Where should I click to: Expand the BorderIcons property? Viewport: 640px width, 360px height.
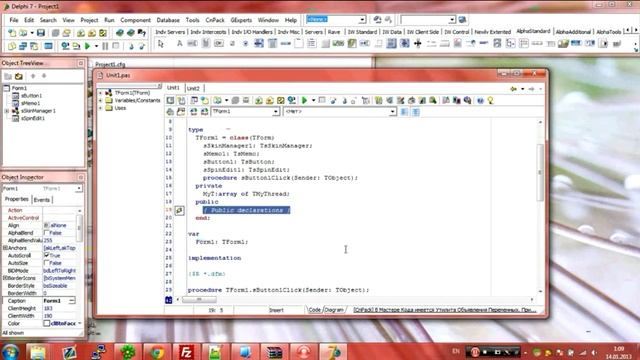(x=5, y=278)
